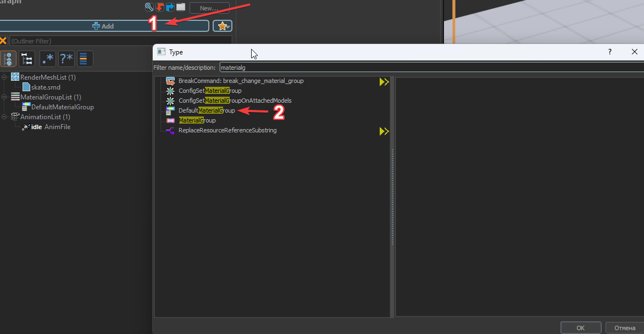Open the gray folder icon
Viewport: 644px width, 334px height.
(x=181, y=7)
